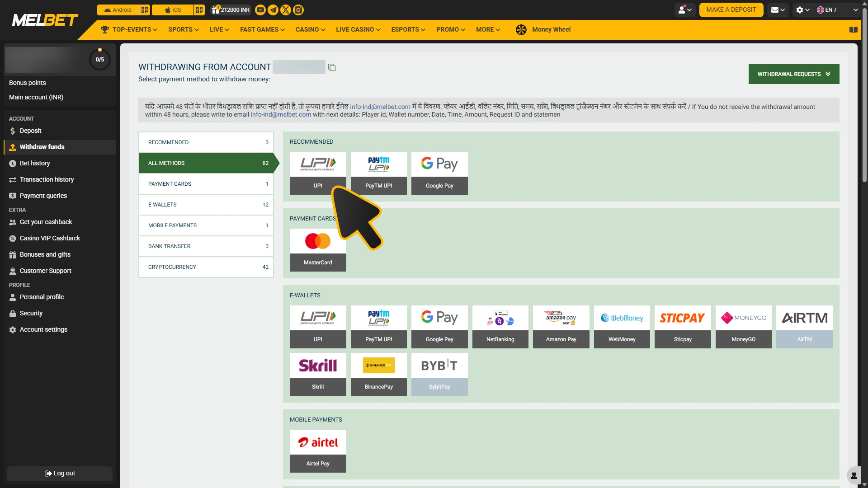This screenshot has width=868, height=488.
Task: Open the book icon at navigation bar end
Action: pos(854,30)
